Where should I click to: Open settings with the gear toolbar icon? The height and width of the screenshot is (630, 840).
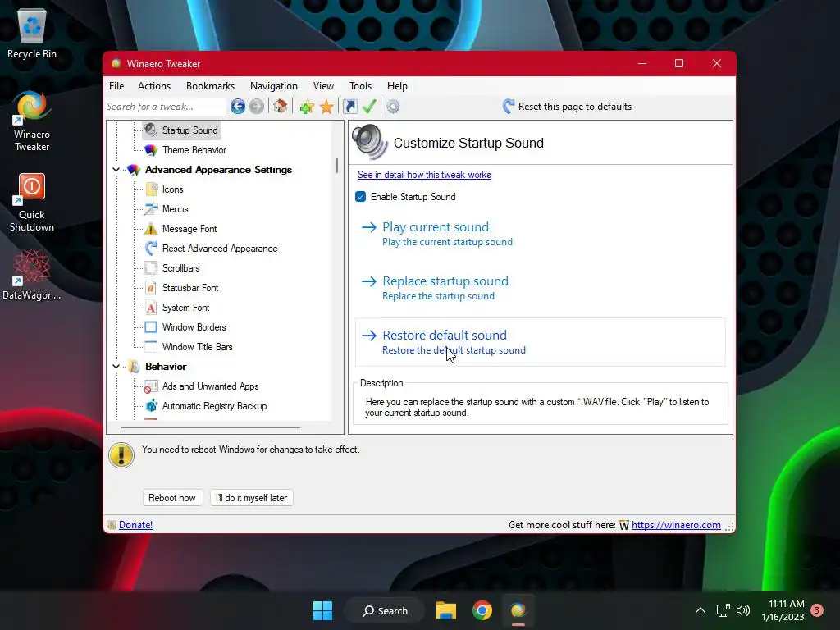pyautogui.click(x=393, y=107)
